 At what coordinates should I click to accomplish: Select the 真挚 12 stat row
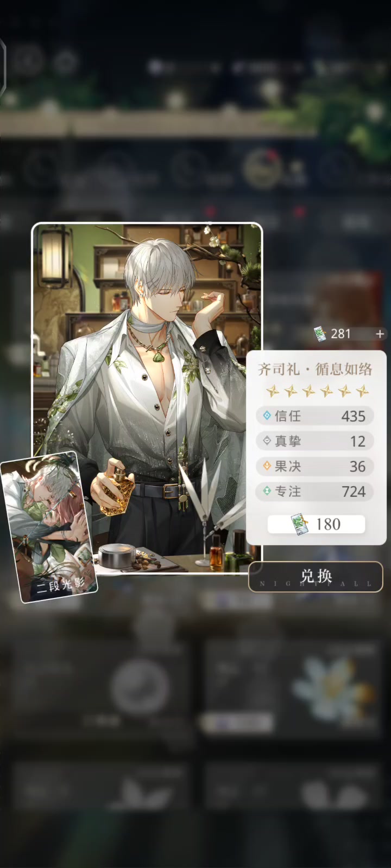tap(315, 441)
